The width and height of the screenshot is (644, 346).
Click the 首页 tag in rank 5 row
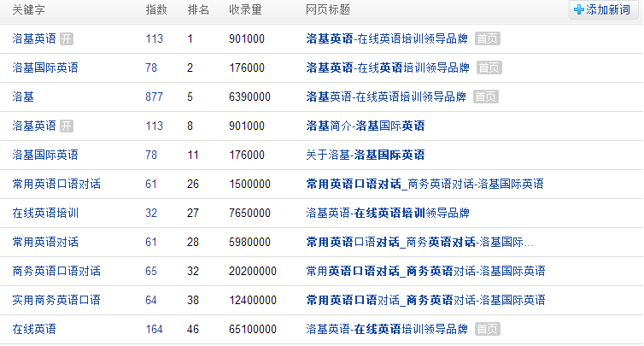click(x=486, y=97)
